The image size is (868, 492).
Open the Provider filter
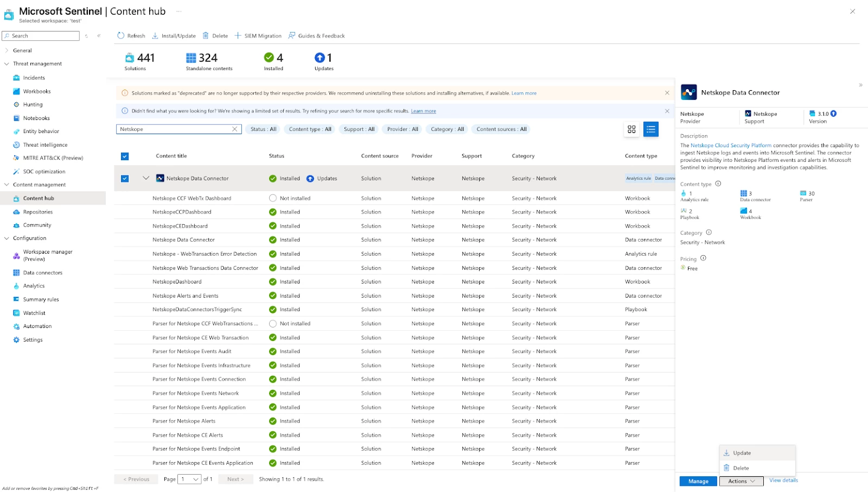(403, 129)
